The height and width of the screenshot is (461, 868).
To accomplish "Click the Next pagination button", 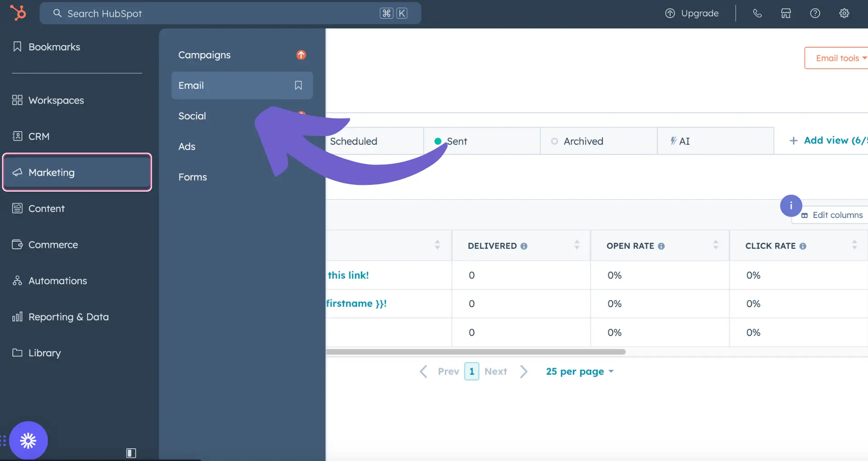I will coord(495,372).
